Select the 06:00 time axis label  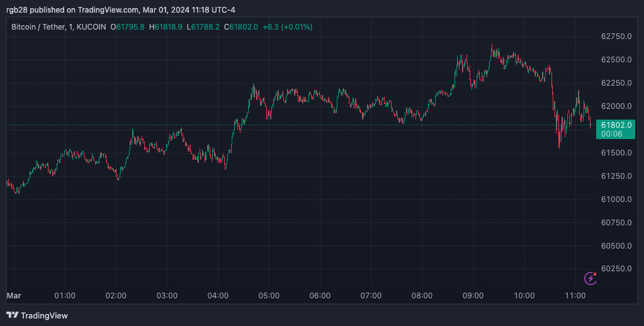tap(320, 295)
